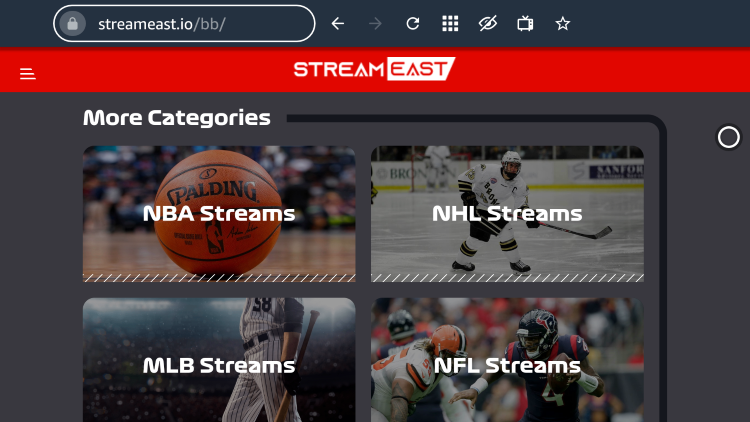The image size is (750, 422).
Task: Open the MLB Streams category card
Action: coord(219,360)
